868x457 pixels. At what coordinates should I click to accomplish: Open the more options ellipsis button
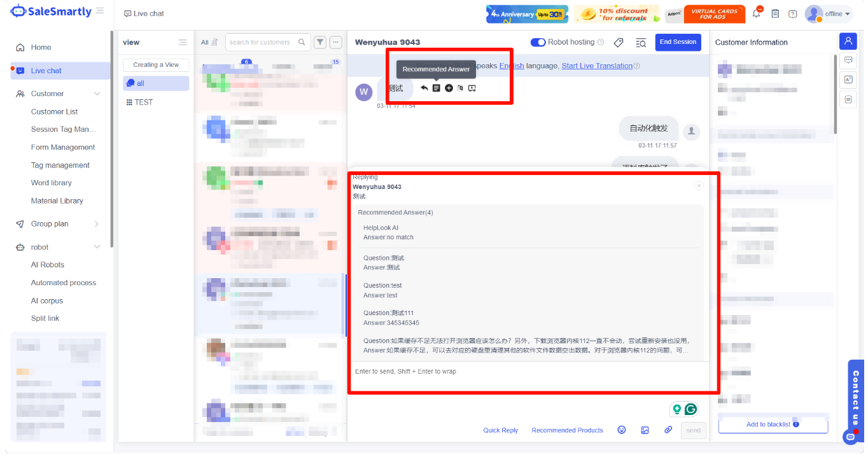(x=336, y=43)
